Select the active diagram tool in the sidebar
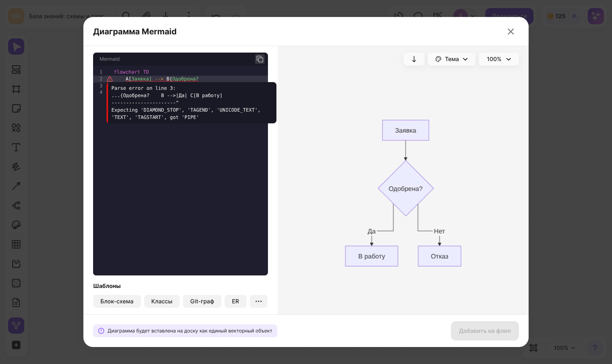The height and width of the screenshot is (364, 612). tap(16, 326)
